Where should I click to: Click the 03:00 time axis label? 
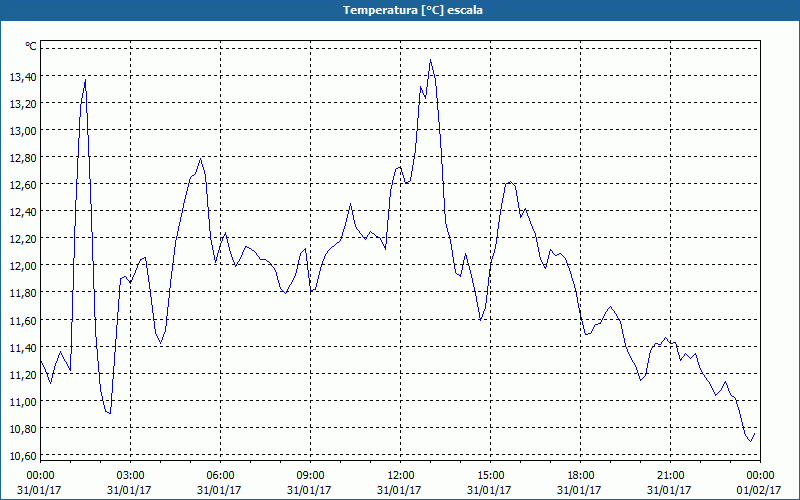click(x=130, y=476)
